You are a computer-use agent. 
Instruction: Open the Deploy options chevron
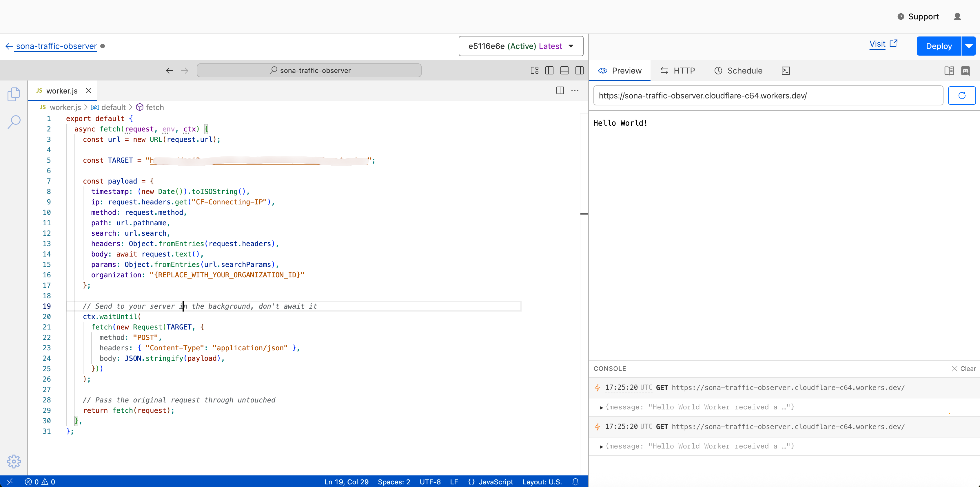969,46
